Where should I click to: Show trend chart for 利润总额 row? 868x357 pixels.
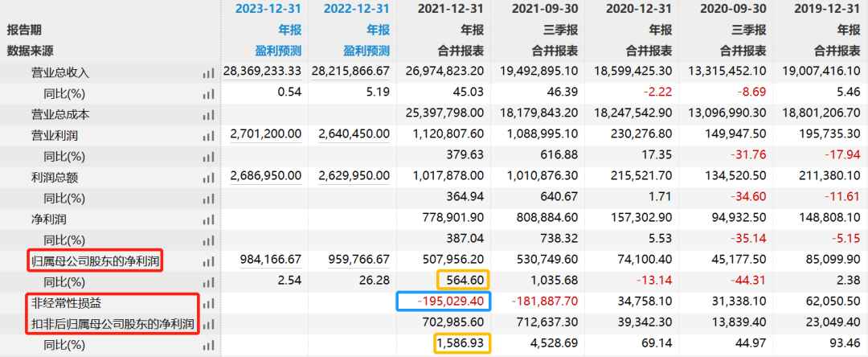point(209,177)
